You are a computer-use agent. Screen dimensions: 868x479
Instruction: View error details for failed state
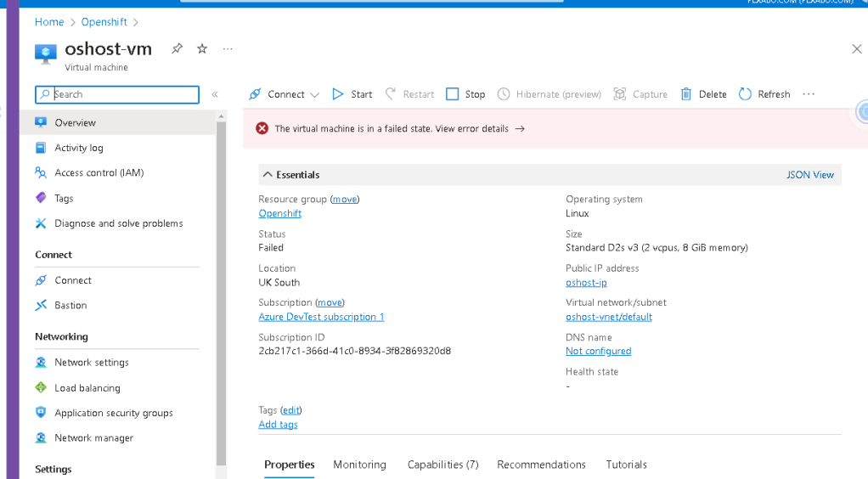[479, 128]
